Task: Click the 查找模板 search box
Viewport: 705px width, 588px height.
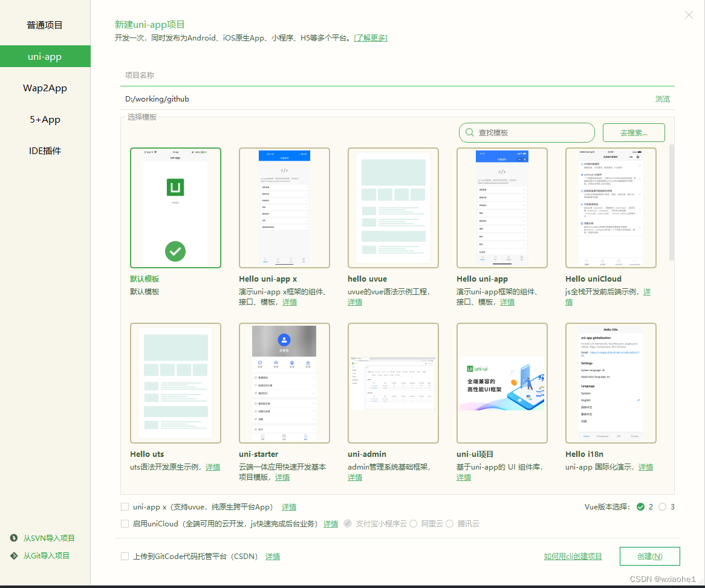Action: (527, 132)
